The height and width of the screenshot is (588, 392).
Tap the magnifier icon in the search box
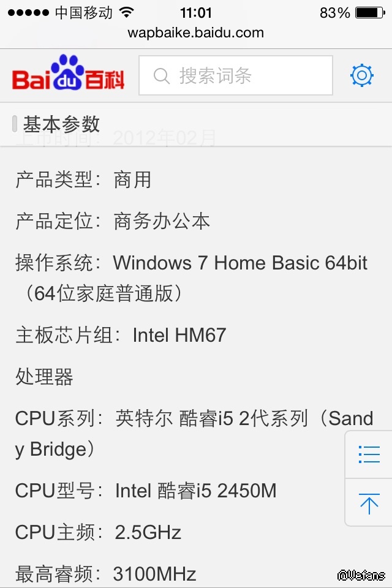pos(161,76)
